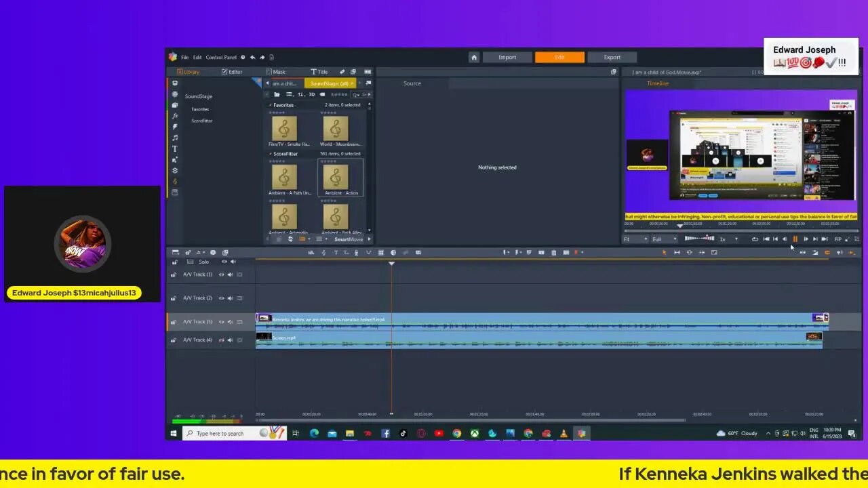Click the orange Edit button
The width and height of the screenshot is (868, 488).
click(559, 58)
